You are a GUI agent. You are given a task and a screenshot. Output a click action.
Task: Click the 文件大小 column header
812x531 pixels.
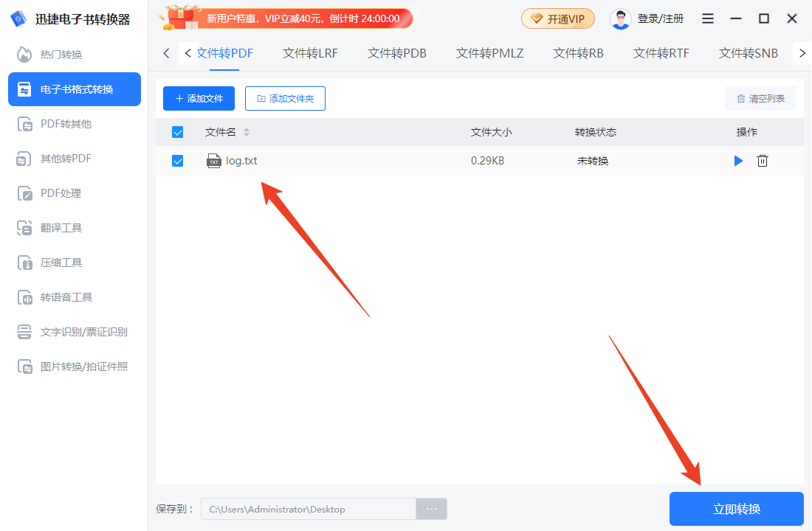click(x=492, y=133)
